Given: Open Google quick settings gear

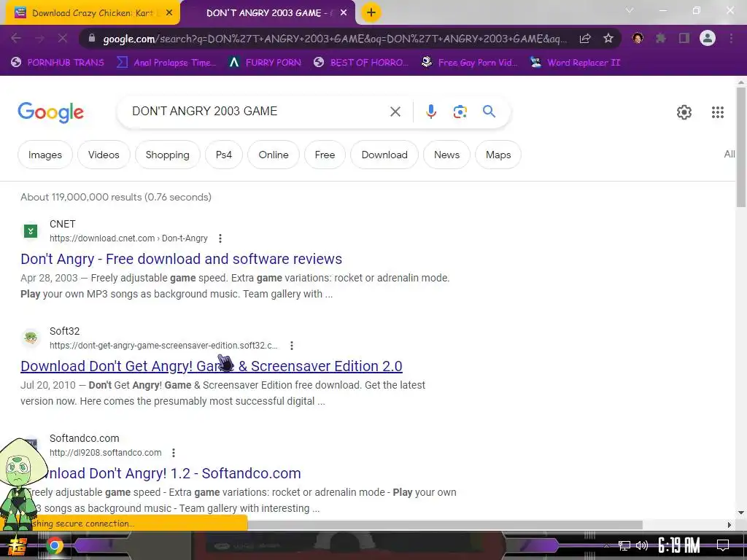Looking at the screenshot, I should 684,112.
